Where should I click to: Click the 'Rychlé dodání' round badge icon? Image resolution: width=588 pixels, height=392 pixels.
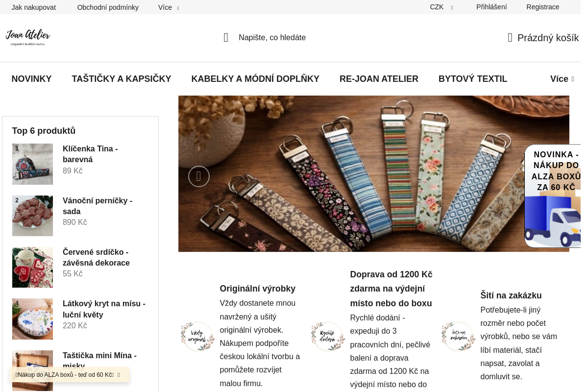pos(328,336)
